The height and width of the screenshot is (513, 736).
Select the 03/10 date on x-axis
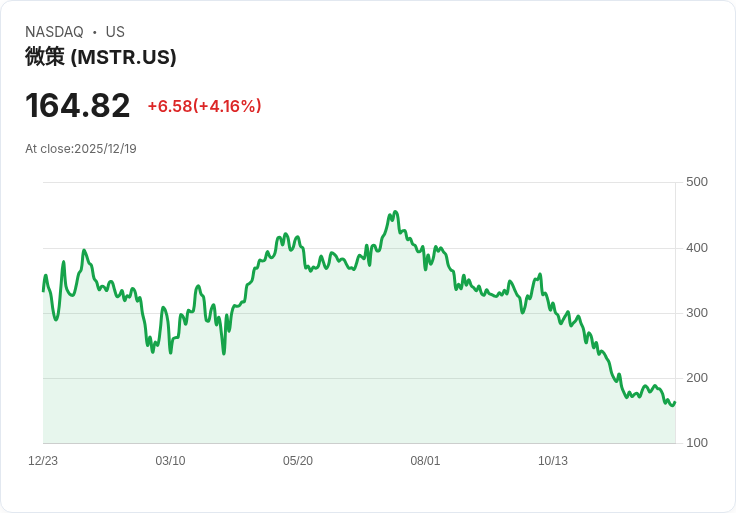170,461
